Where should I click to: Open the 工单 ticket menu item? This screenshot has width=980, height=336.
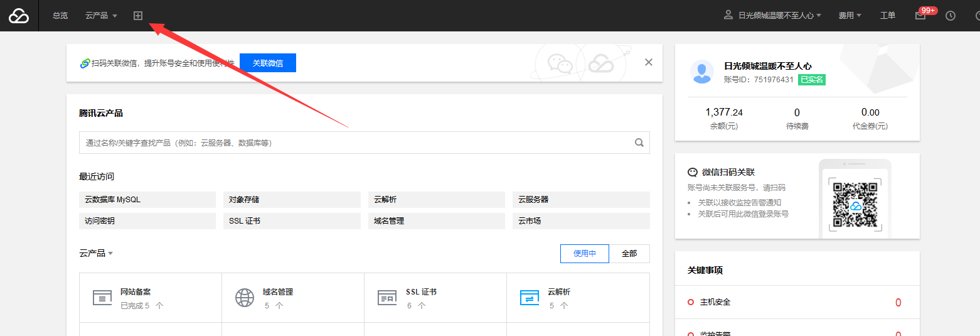click(888, 16)
